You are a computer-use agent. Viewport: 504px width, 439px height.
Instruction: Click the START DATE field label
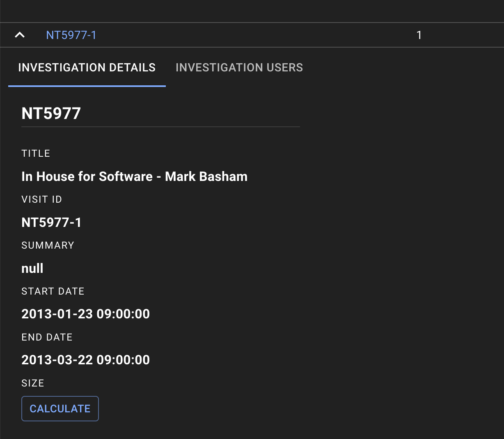[x=53, y=291]
